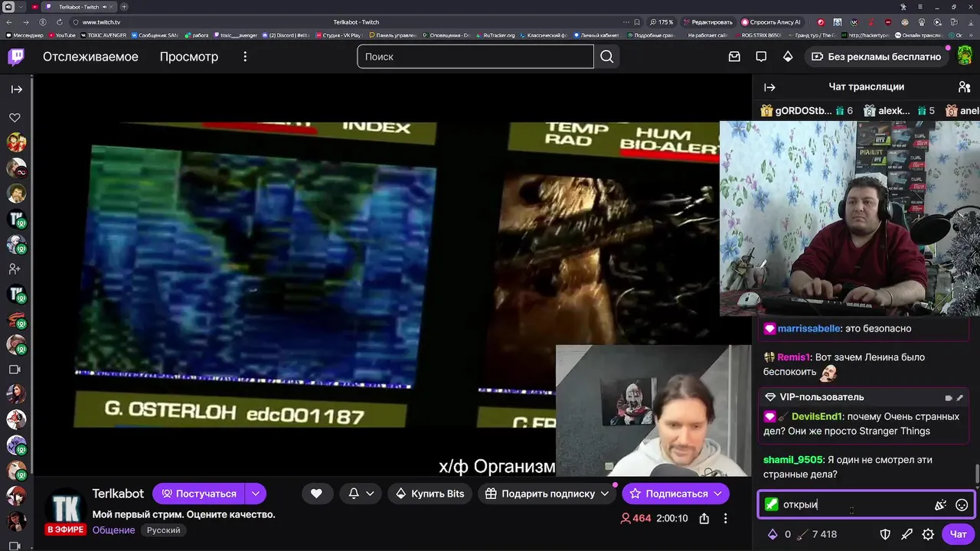The image size is (980, 551).
Task: Collapse the stream chat panel arrow
Action: coord(769,87)
